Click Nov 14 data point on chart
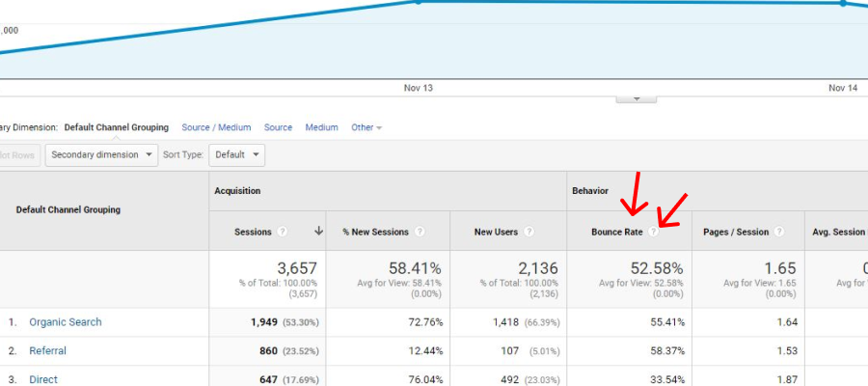 pyautogui.click(x=843, y=3)
